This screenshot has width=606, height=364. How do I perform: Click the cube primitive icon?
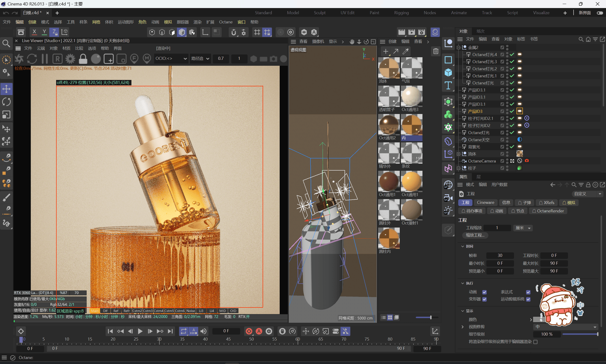coord(448,73)
